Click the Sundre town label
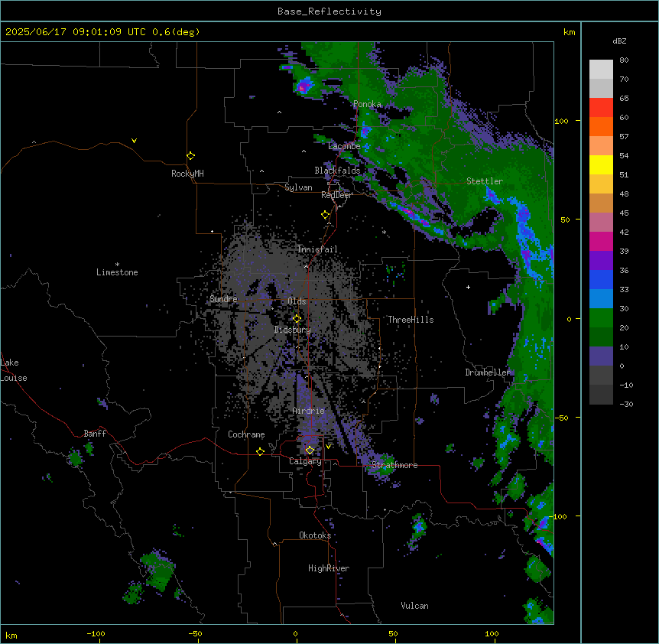Screen dimensions: 659x644 point(223,299)
